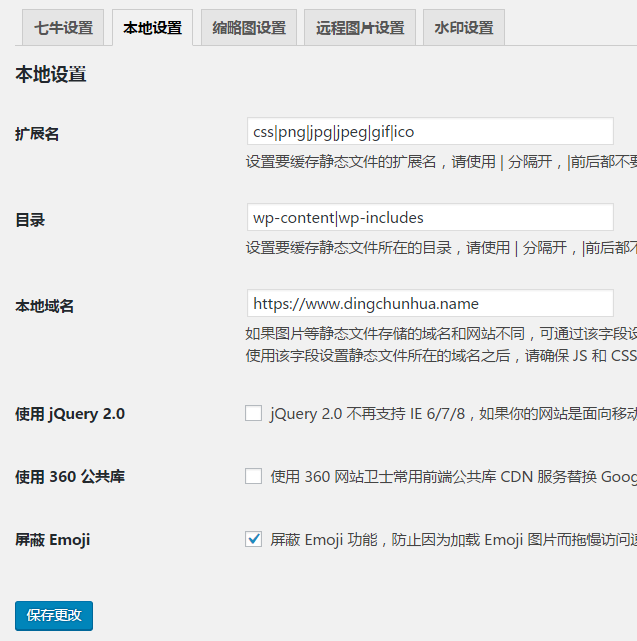
Task: Tick the 使用 360 公共库 checkbox
Action: point(253,476)
